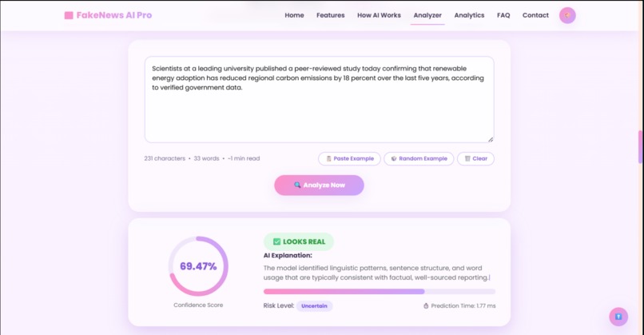Image resolution: width=644 pixels, height=335 pixels.
Task: Click the Analyze Now button
Action: (x=319, y=185)
